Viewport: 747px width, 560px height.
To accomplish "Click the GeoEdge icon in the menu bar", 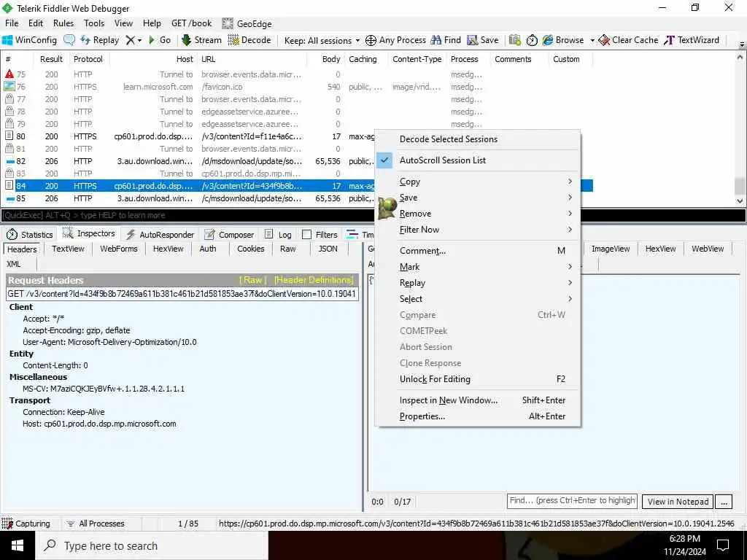I will pos(228,23).
